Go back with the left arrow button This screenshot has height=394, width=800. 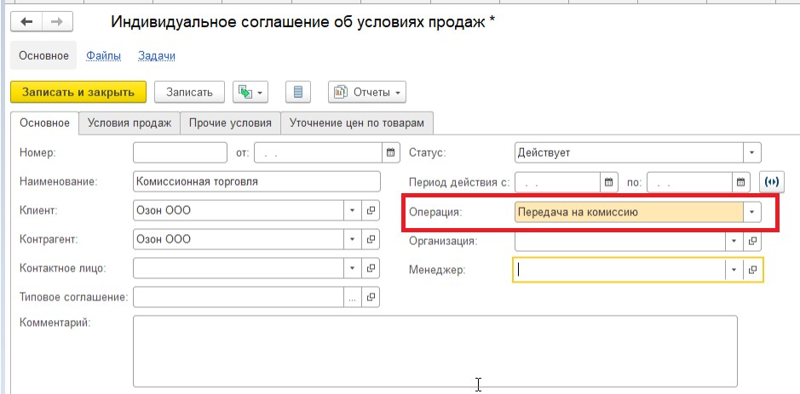click(x=26, y=22)
